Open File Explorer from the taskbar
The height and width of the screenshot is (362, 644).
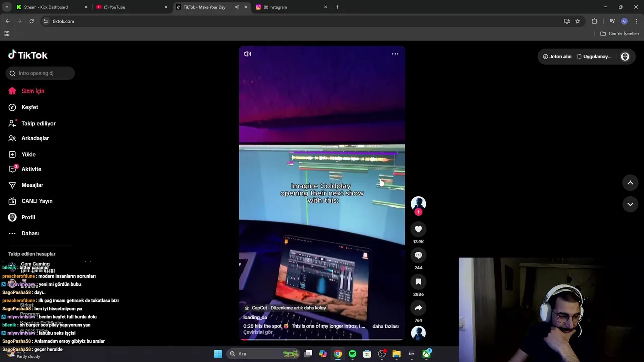point(396,354)
